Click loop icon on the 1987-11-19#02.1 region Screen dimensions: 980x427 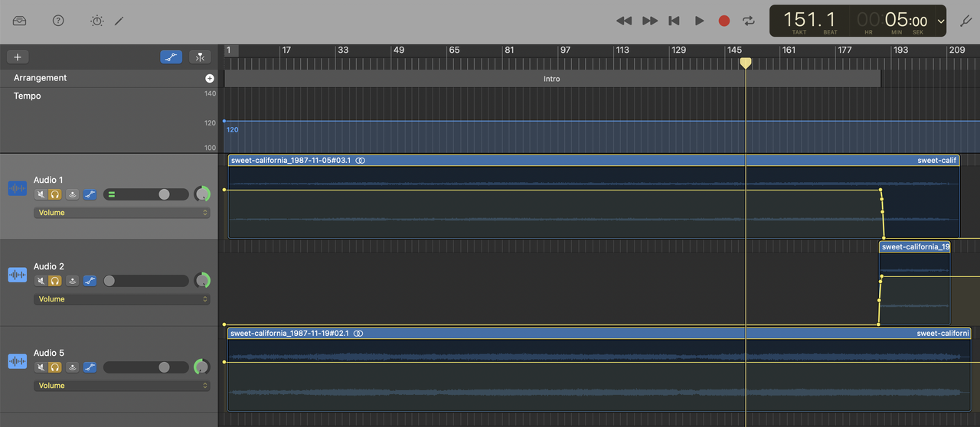358,334
